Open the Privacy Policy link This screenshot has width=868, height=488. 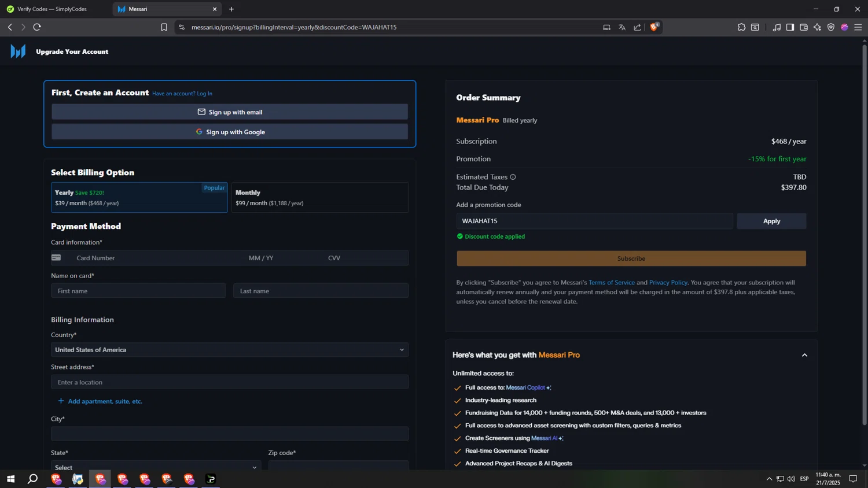coord(668,283)
